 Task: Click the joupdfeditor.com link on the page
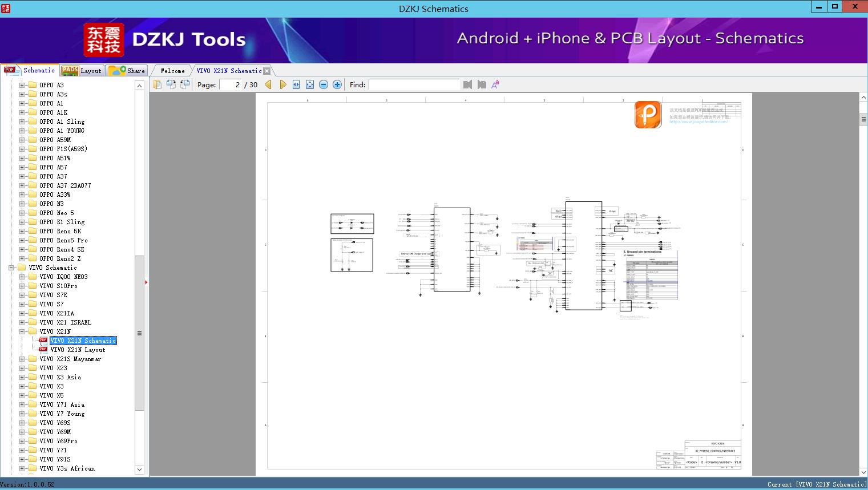point(699,122)
